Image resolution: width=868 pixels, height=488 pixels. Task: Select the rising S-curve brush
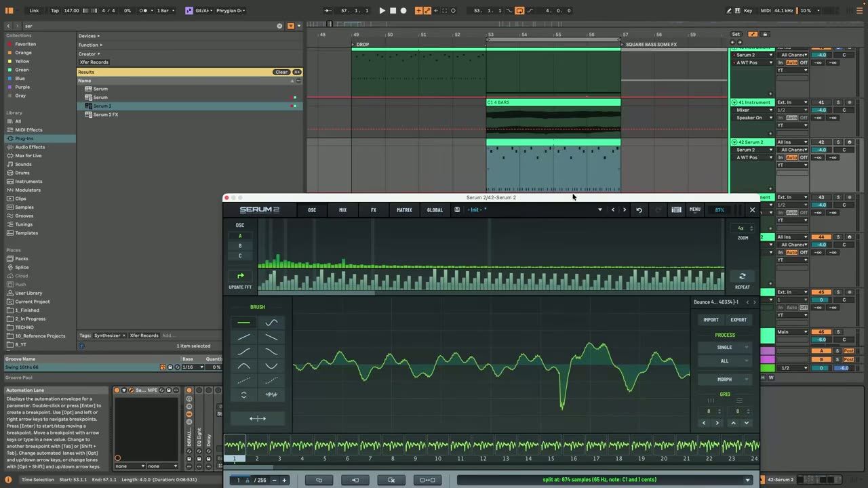tap(243, 351)
